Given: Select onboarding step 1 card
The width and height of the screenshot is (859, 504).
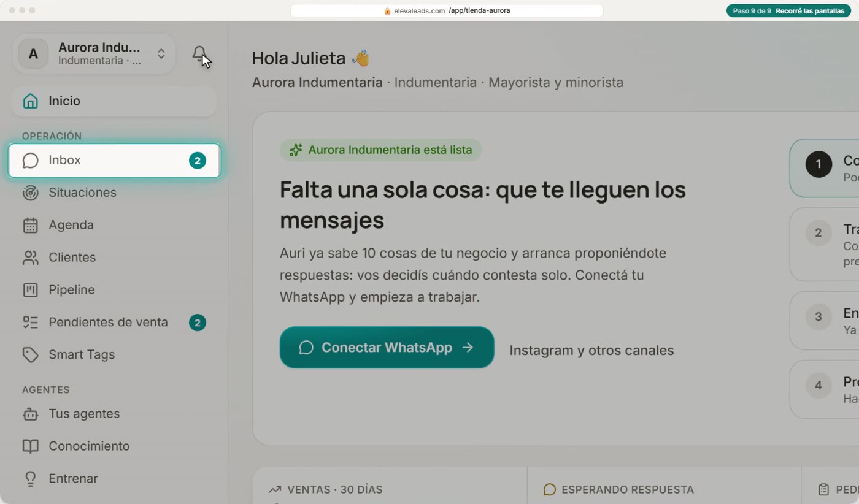Looking at the screenshot, I should [824, 168].
